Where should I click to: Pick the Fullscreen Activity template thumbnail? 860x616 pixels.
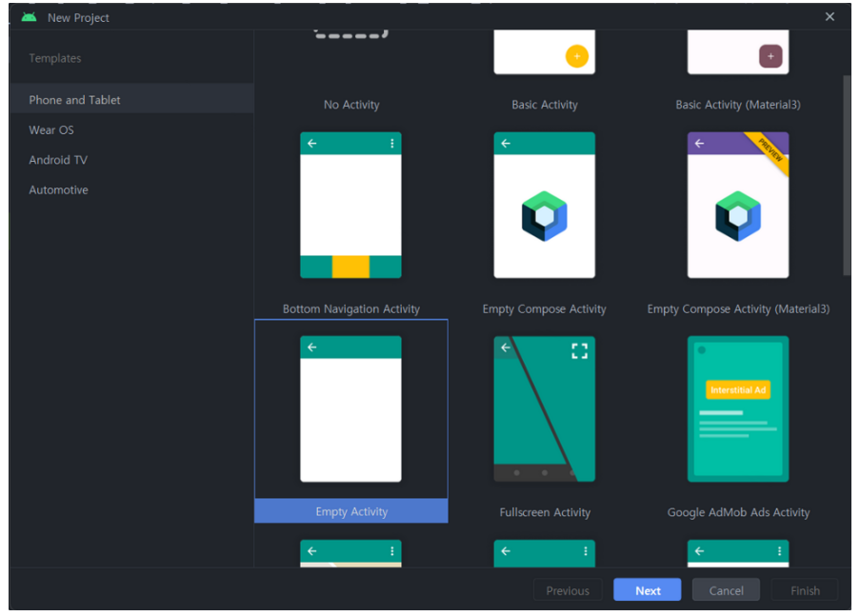[544, 409]
